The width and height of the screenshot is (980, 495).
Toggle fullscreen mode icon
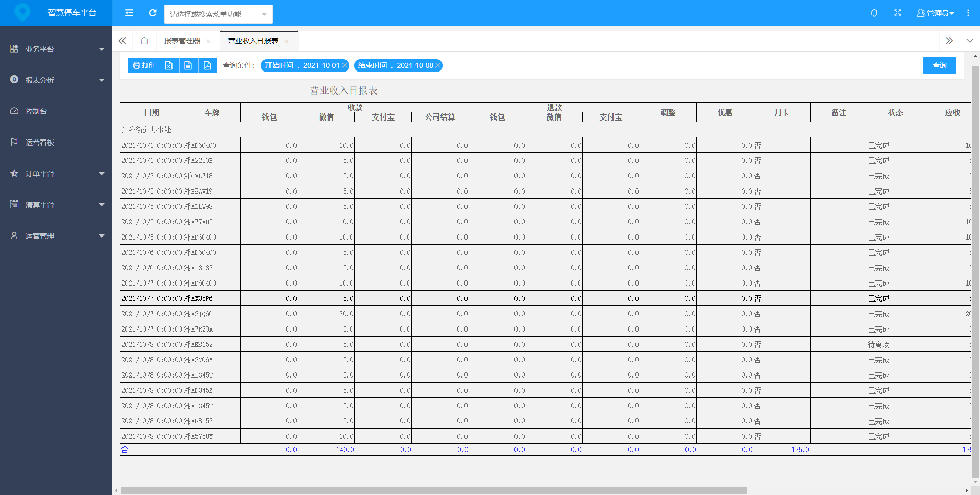(897, 13)
